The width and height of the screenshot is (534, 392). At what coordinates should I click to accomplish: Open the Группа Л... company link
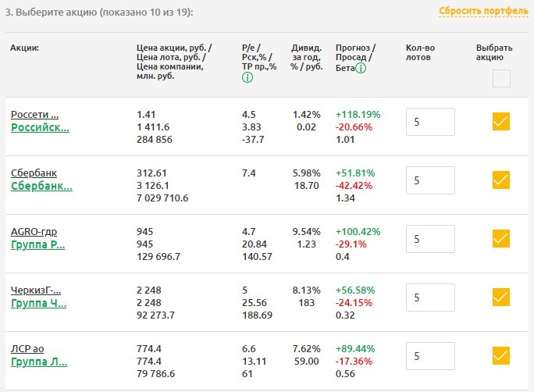point(38,362)
